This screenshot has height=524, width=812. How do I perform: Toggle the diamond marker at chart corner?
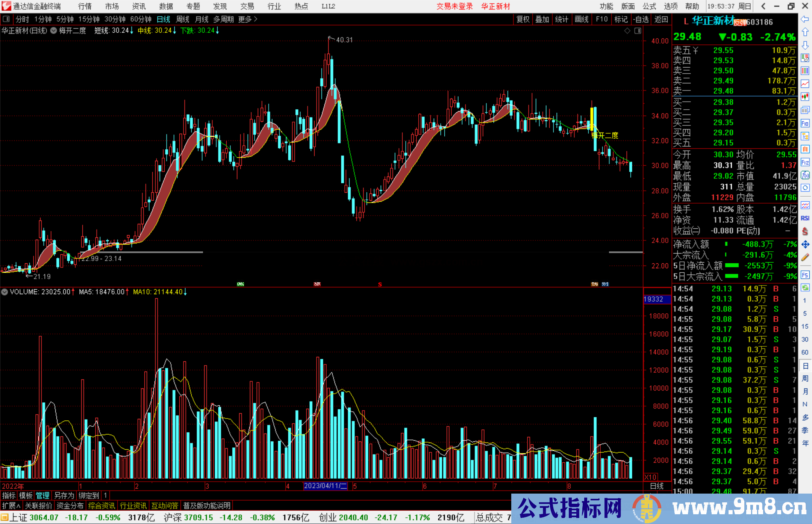tap(627, 31)
